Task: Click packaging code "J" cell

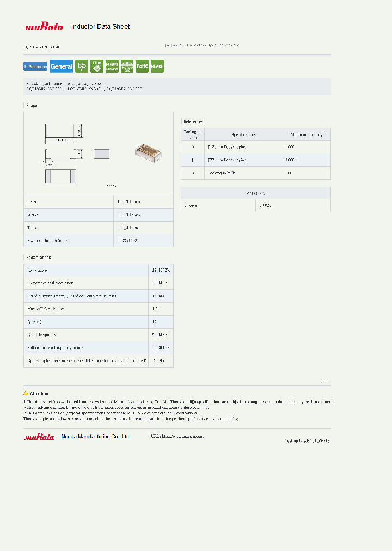Action: pyautogui.click(x=193, y=160)
